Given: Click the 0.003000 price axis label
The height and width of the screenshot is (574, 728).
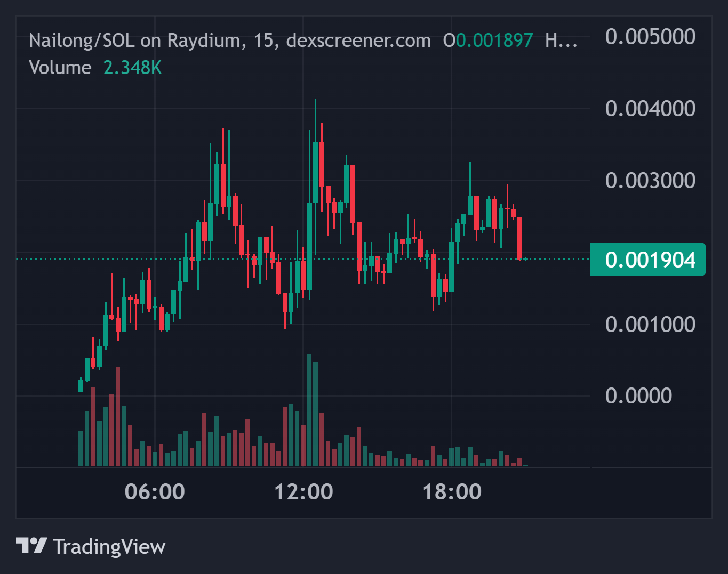Looking at the screenshot, I should point(650,181).
